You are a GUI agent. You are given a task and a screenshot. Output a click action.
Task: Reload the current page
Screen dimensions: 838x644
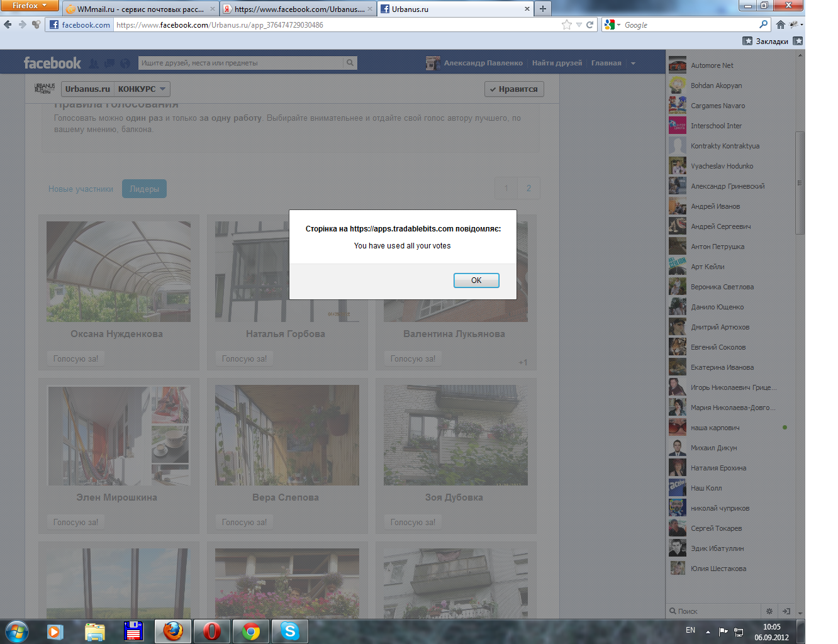pyautogui.click(x=590, y=25)
